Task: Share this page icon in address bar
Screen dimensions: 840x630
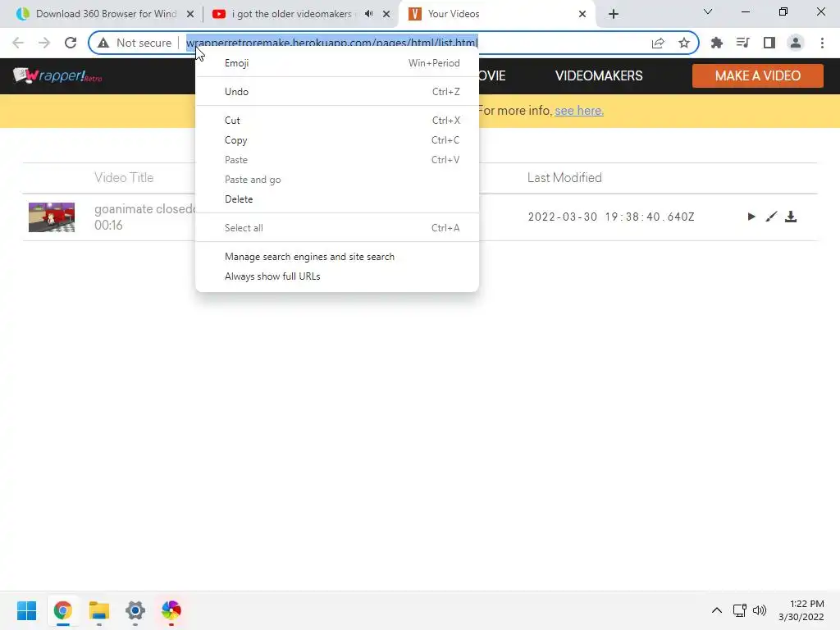Action: tap(658, 43)
